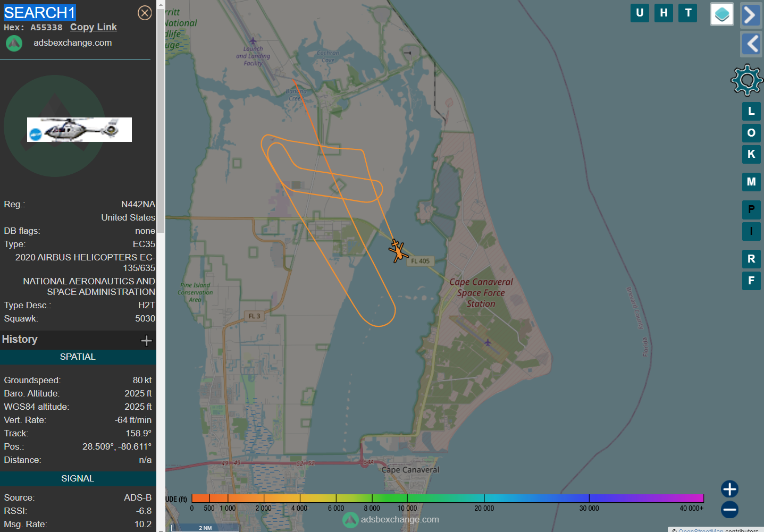Click the F map button
This screenshot has width=764, height=532.
pyautogui.click(x=751, y=281)
